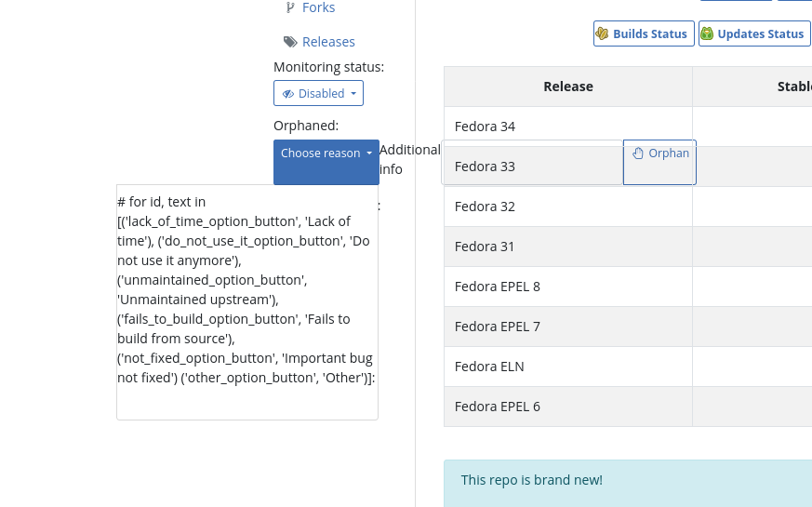Screen dimensions: 812x507
Task: Click the Releases tags icon
Action: pos(290,42)
